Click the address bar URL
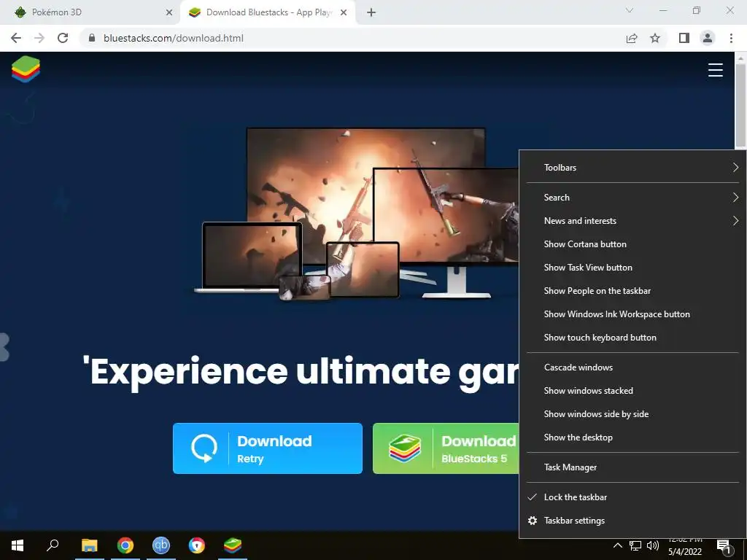 click(x=174, y=38)
